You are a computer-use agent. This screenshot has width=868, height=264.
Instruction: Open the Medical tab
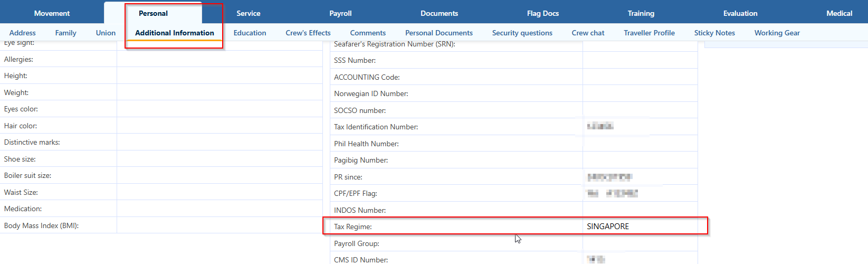point(839,13)
